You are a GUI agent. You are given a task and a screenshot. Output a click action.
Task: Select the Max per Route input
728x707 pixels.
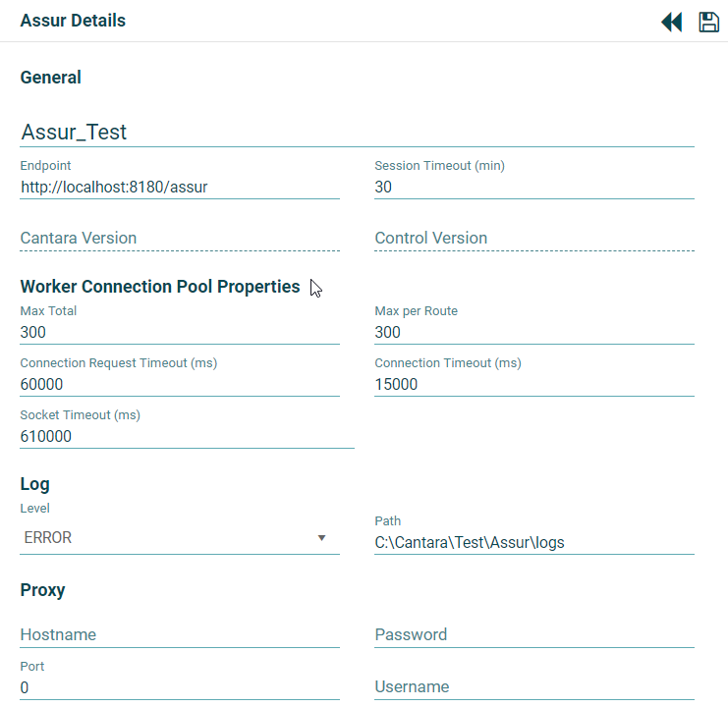533,332
